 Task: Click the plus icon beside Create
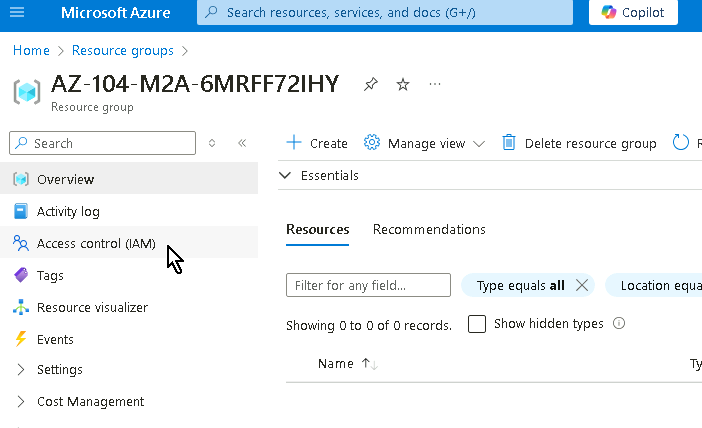[294, 143]
